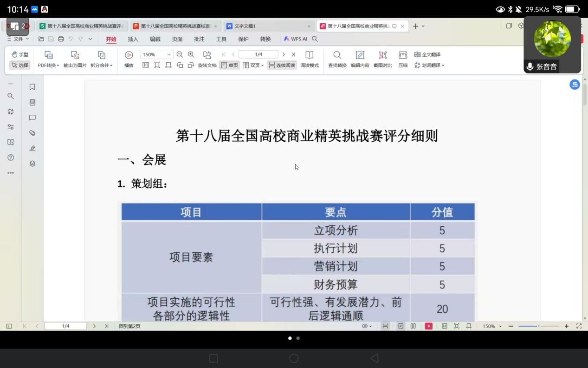
Task: Open Reading Mode (阅读模式)
Action: 309,55
